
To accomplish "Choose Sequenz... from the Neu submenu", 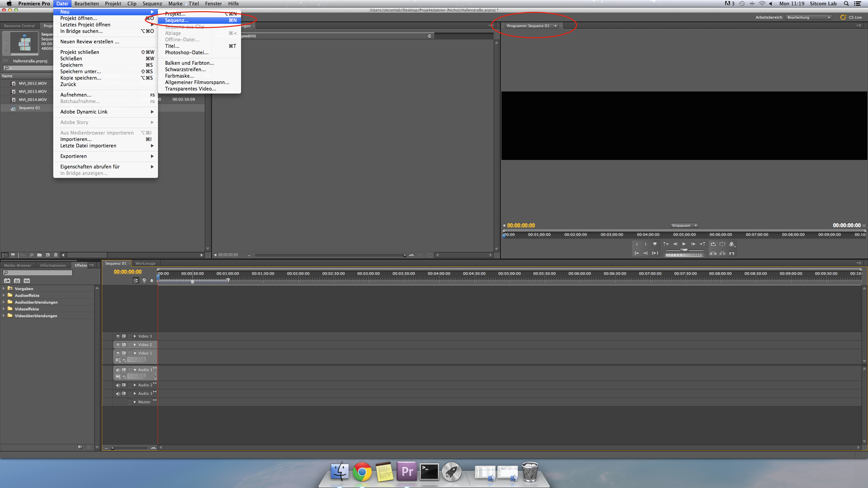I will click(x=177, y=20).
